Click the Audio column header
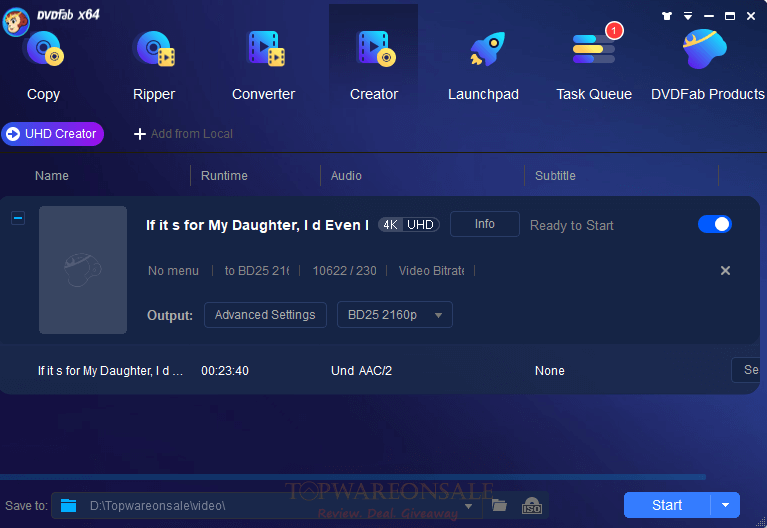 [x=346, y=176]
